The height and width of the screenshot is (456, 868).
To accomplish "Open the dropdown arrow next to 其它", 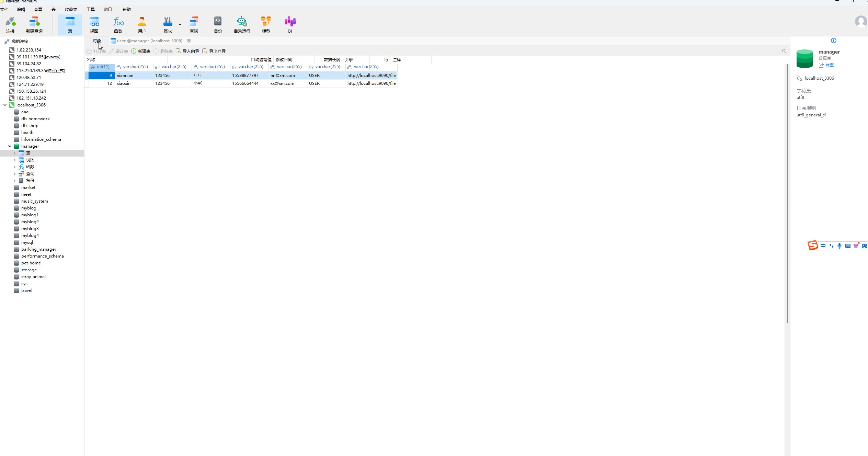I will [180, 25].
